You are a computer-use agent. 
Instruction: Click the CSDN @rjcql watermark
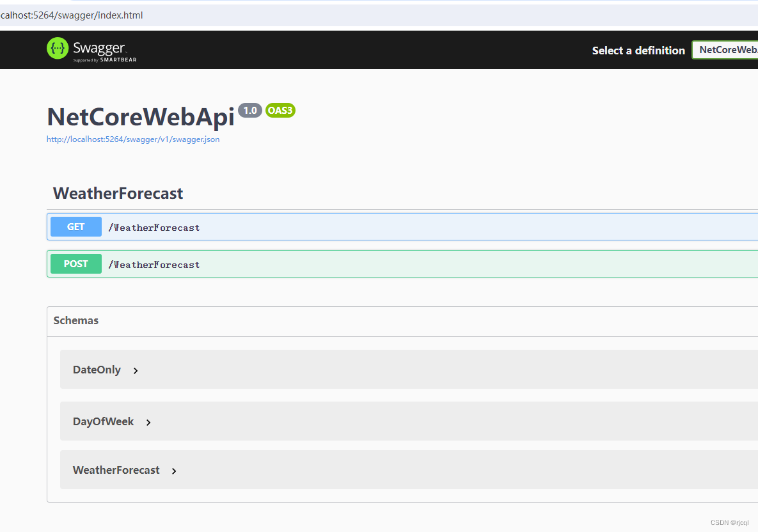[x=730, y=522]
